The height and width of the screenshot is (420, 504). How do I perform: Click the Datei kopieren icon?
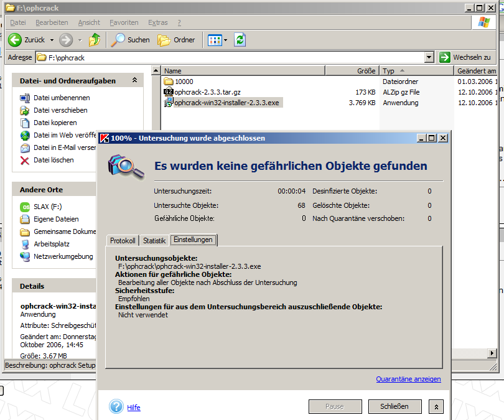tap(25, 123)
